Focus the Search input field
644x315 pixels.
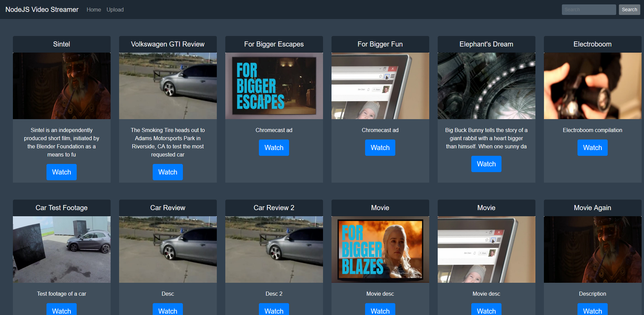(588, 10)
